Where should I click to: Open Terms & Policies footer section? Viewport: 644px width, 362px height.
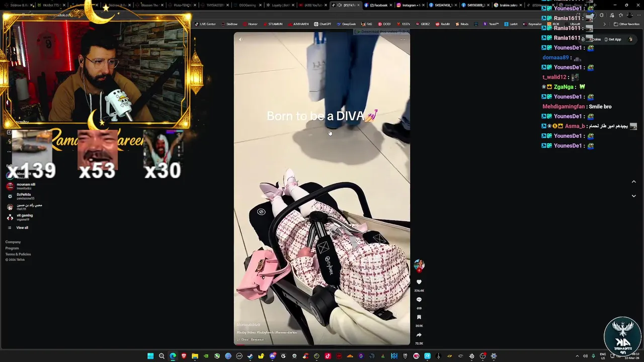pos(18,254)
